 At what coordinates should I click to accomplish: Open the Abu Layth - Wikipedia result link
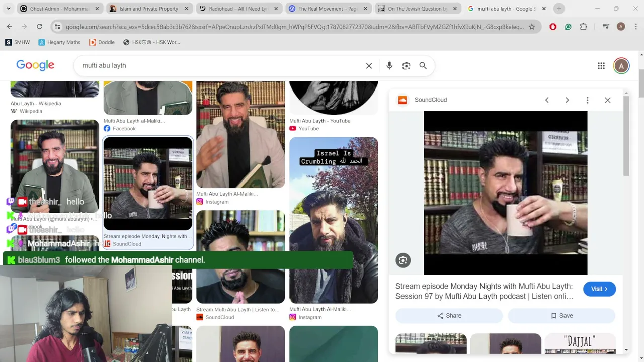tap(36, 104)
